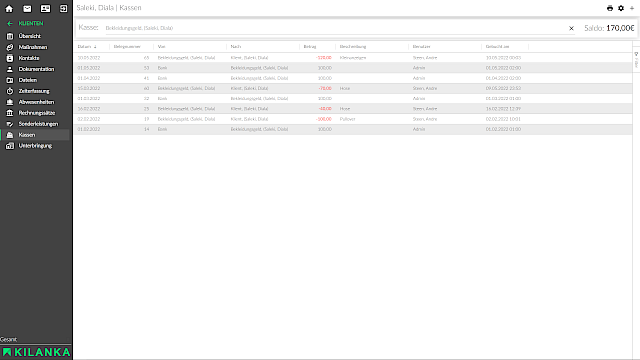640x360 pixels.
Task: Click the Klienten heading link
Action: point(31,24)
